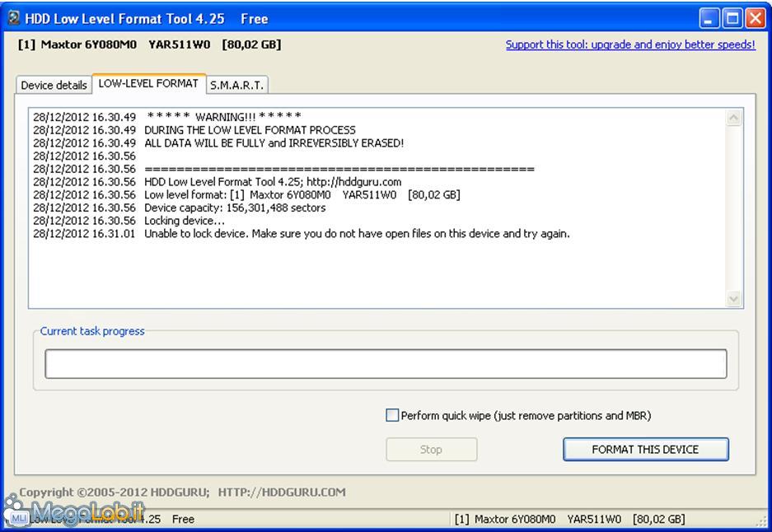Click the 'Device capacity: 156,301,488 sectors' log line

[180, 208]
